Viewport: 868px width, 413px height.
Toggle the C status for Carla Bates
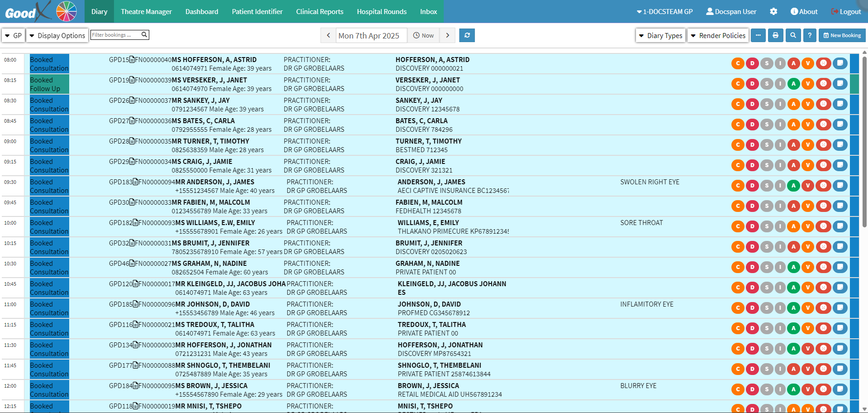(738, 125)
